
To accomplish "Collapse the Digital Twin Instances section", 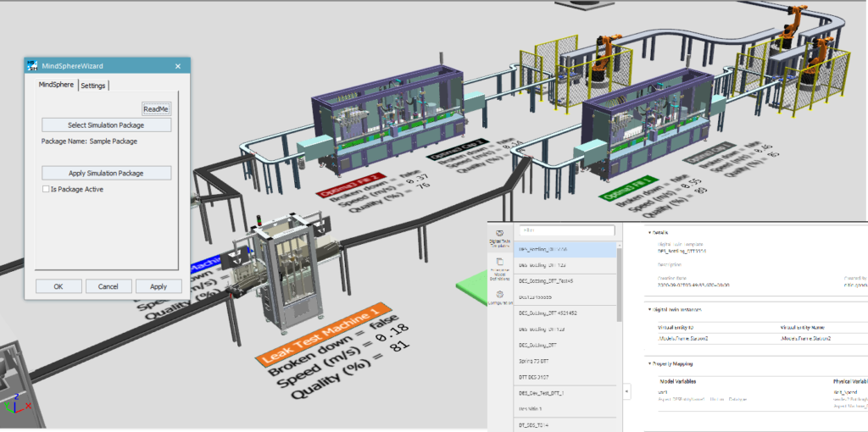I will tap(650, 309).
